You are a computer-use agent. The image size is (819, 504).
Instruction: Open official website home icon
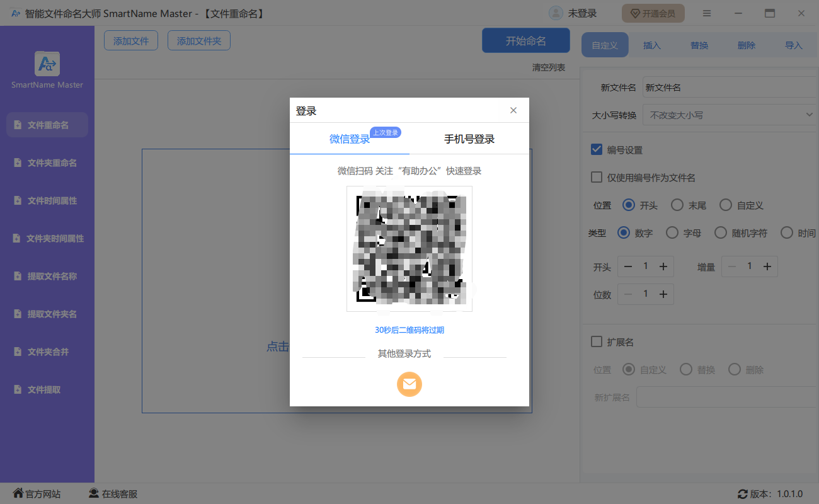[x=18, y=494]
